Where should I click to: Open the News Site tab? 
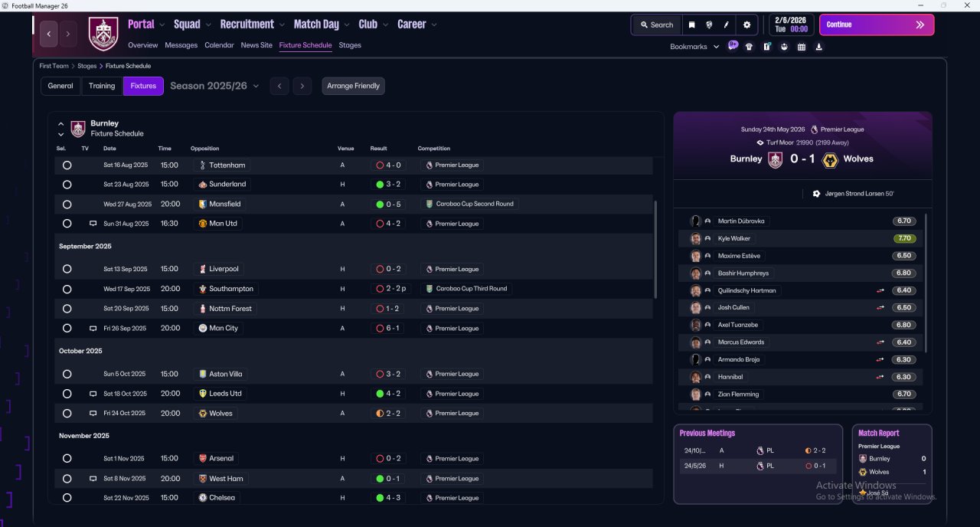pos(256,45)
